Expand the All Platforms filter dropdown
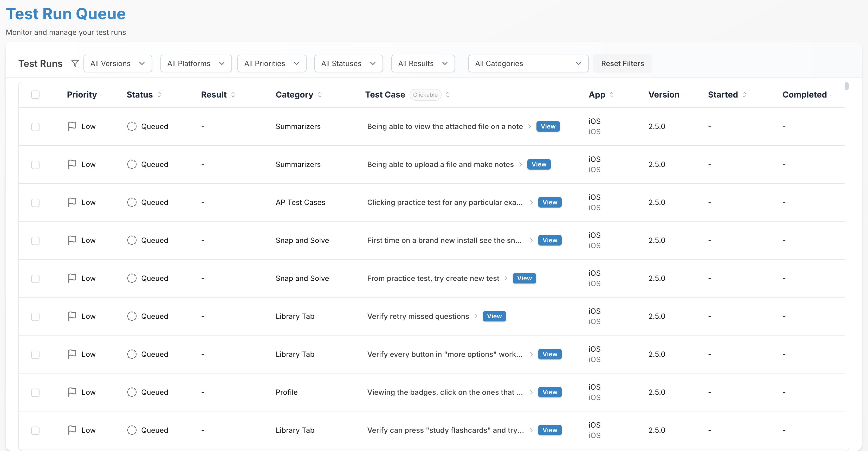The height and width of the screenshot is (451, 868). tap(196, 63)
